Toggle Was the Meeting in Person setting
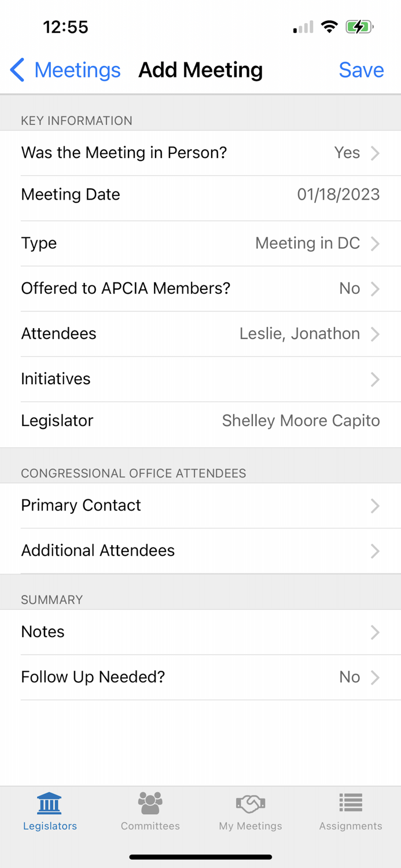The height and width of the screenshot is (868, 401). tap(200, 152)
